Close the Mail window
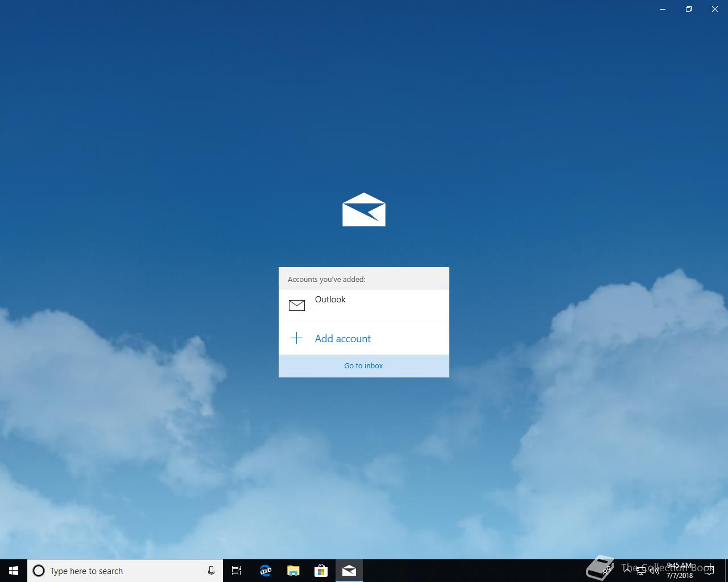Screen dimensions: 728x582 (x=715, y=9)
